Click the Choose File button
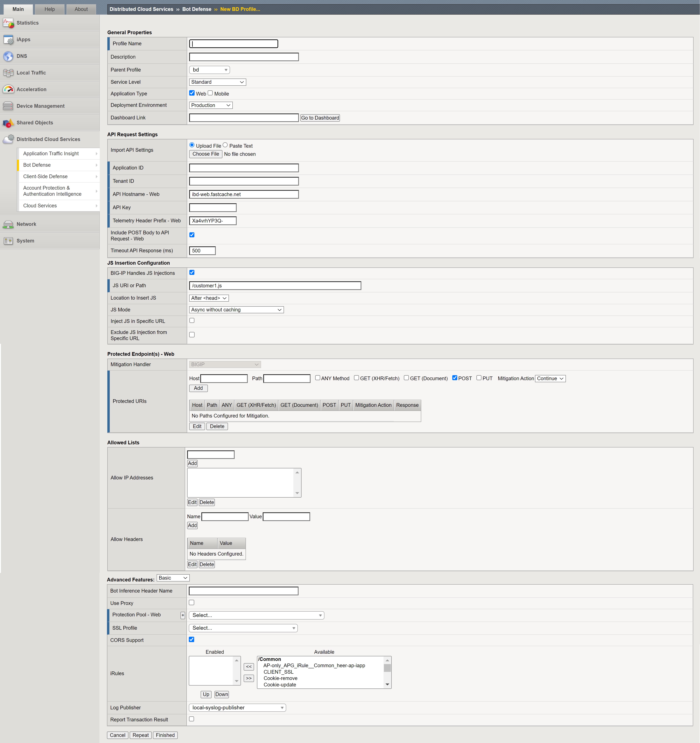This screenshot has width=700, height=743. 206,154
